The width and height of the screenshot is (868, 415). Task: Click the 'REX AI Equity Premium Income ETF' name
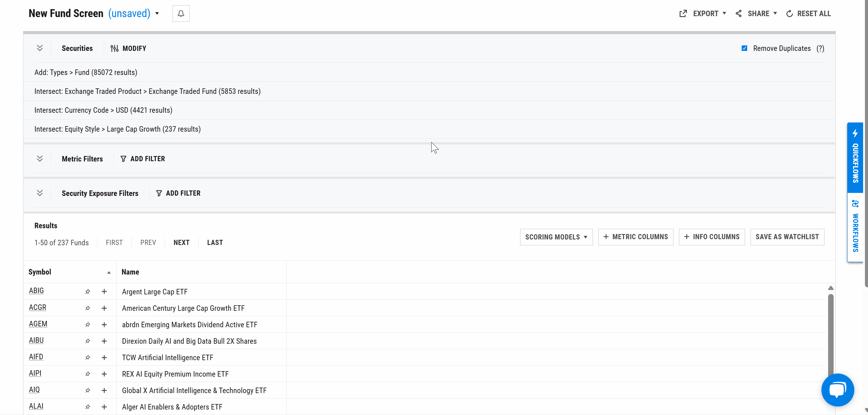[x=175, y=374]
